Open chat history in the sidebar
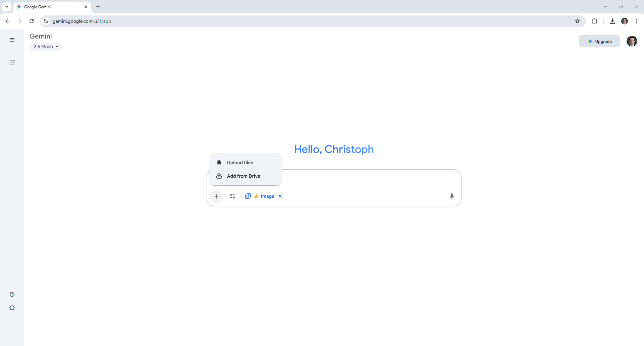644x346 pixels. [12, 294]
